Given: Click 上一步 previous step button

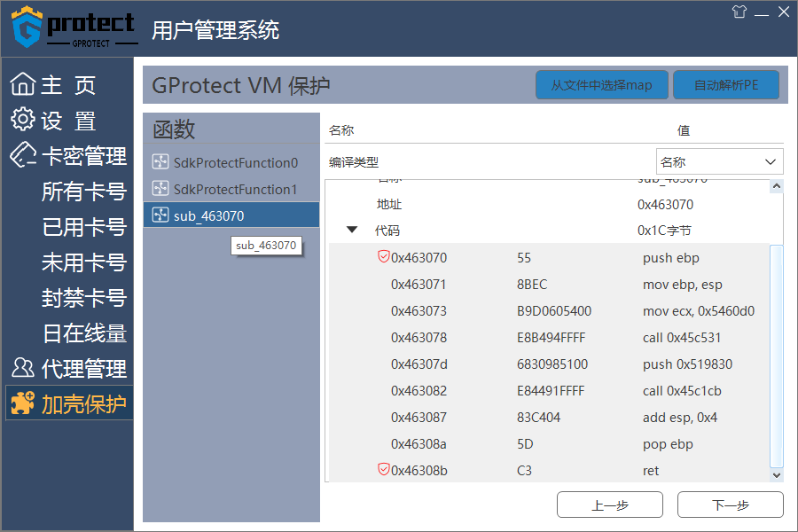Looking at the screenshot, I should pos(610,505).
